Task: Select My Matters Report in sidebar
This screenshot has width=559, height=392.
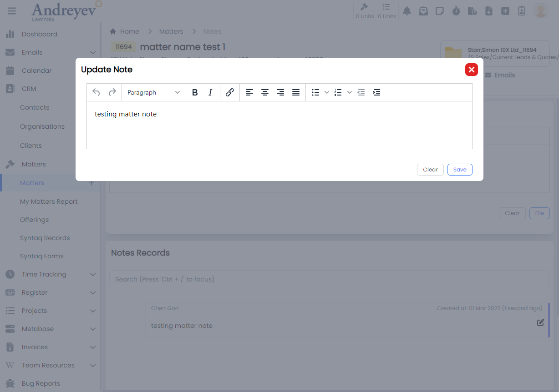Action: [49, 201]
